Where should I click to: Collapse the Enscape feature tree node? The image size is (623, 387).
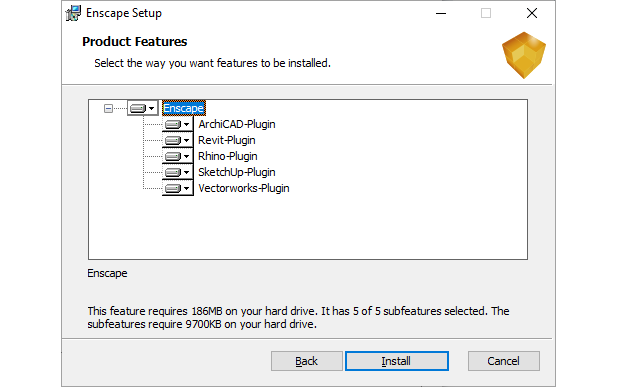[x=108, y=108]
